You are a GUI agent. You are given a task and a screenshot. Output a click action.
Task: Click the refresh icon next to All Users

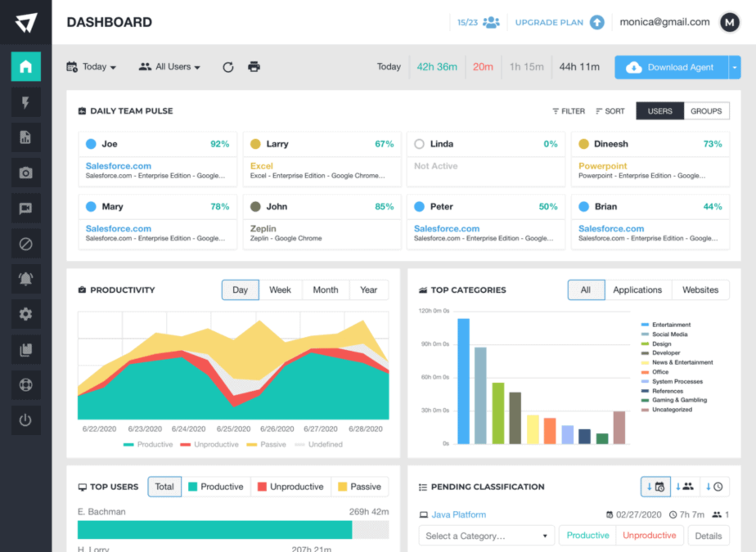(228, 67)
